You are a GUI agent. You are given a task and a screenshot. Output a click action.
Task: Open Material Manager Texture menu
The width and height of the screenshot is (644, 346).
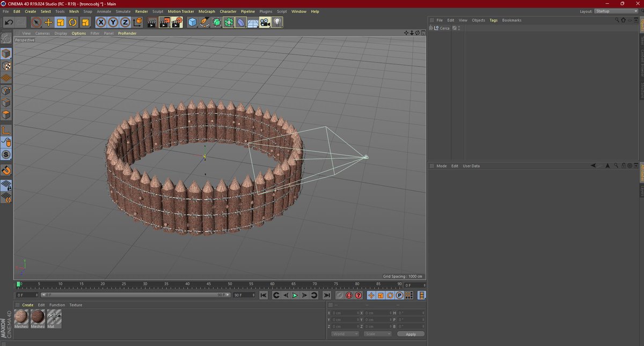76,305
